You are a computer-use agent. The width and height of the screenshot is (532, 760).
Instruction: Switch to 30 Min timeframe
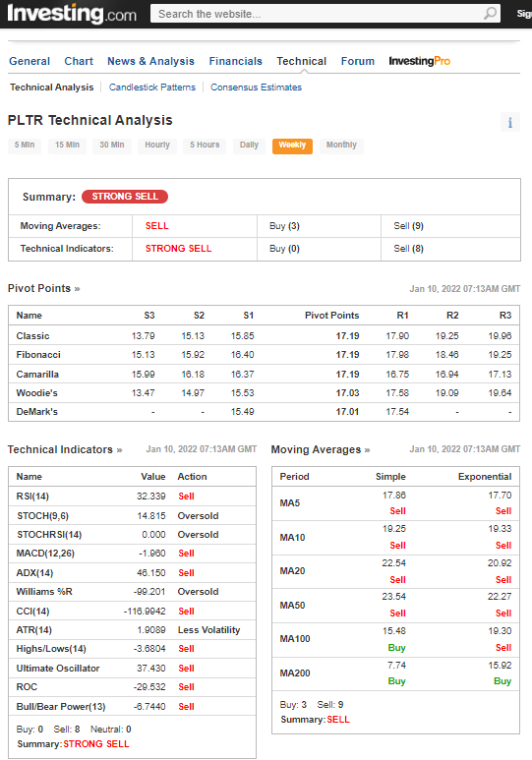click(112, 145)
